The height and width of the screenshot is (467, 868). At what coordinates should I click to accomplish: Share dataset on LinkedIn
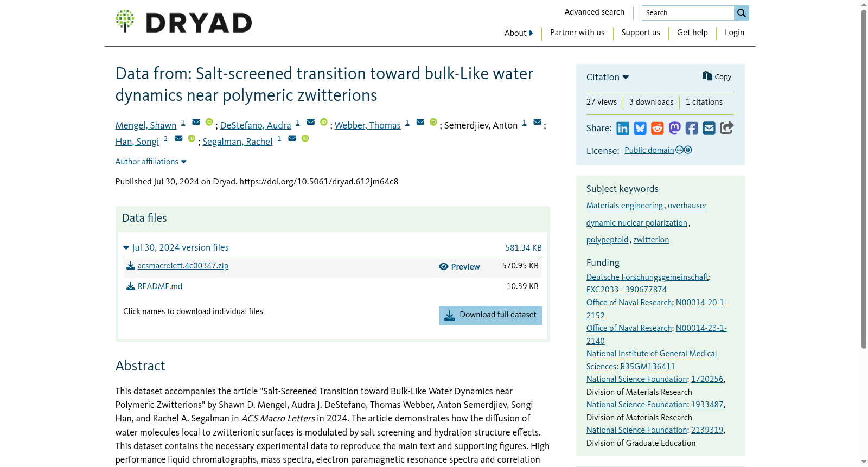click(x=623, y=128)
